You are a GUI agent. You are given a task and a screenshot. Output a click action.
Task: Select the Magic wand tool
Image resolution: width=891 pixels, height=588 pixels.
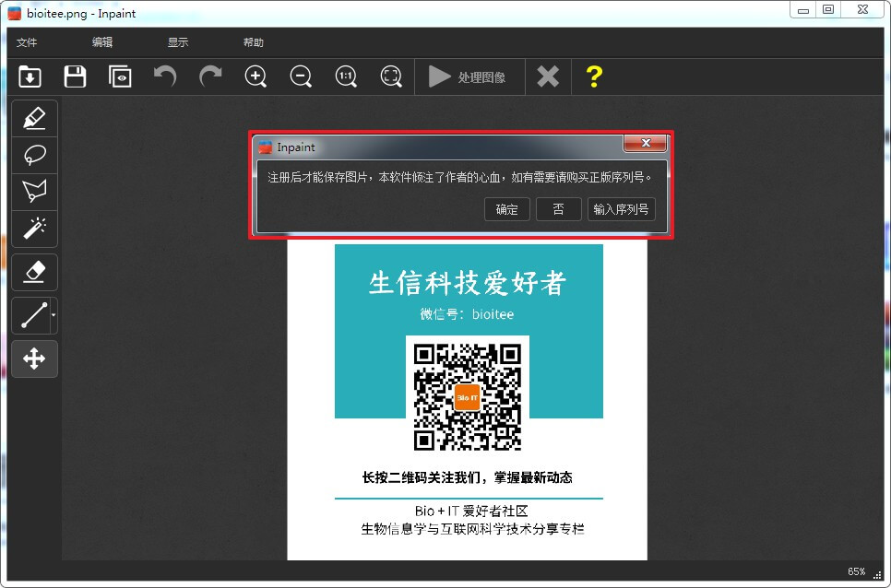[34, 229]
